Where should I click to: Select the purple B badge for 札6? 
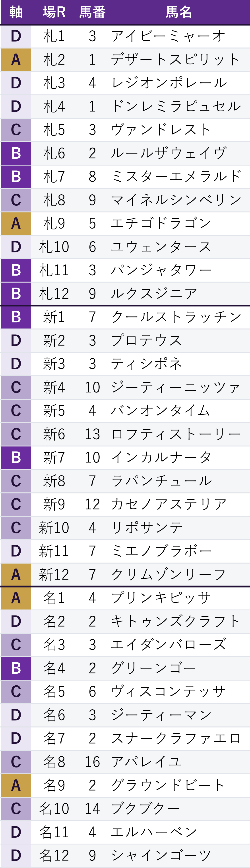point(16,153)
